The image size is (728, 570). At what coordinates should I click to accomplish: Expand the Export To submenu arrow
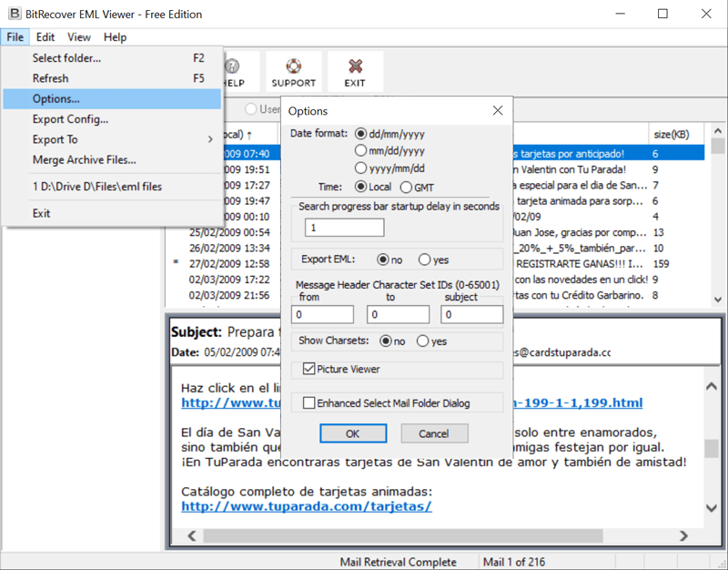[x=210, y=139]
